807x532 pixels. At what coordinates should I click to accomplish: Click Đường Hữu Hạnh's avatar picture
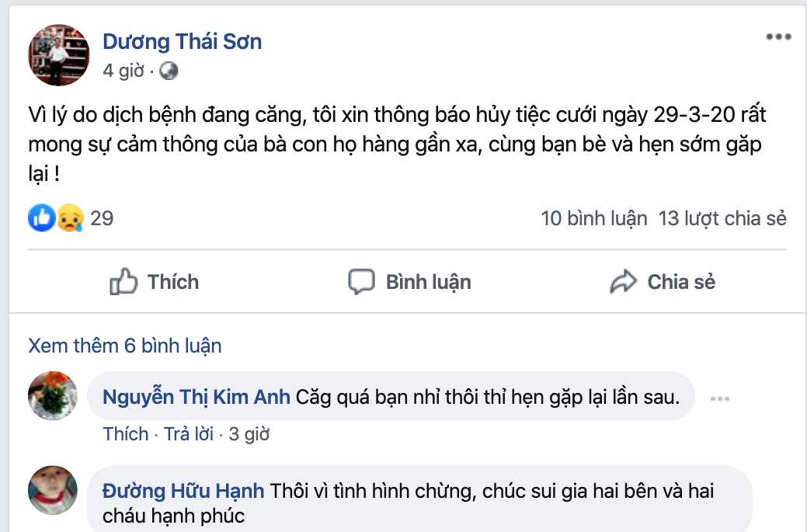(x=53, y=489)
